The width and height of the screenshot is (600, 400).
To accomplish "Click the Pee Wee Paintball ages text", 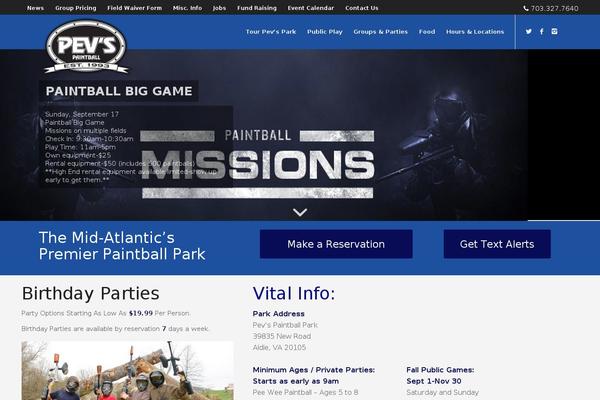I will tap(305, 392).
